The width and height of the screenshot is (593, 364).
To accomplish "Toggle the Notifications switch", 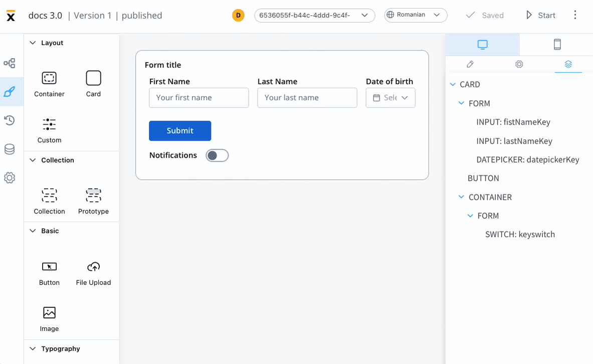I will point(217,156).
